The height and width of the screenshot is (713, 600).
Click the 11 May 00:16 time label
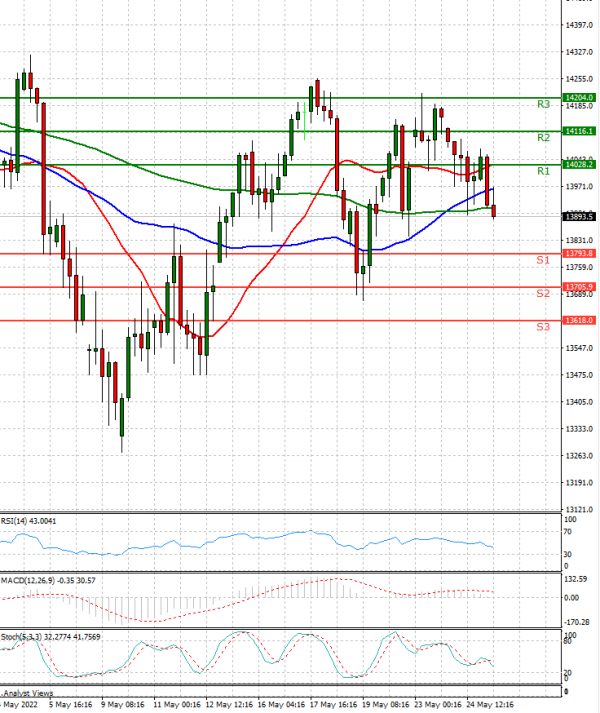[x=176, y=705]
